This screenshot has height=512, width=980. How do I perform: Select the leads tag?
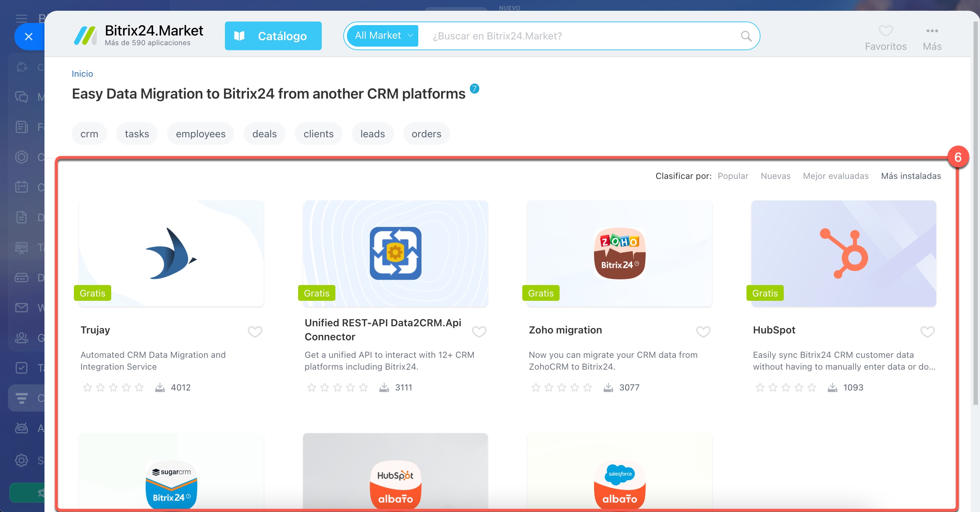pos(372,134)
